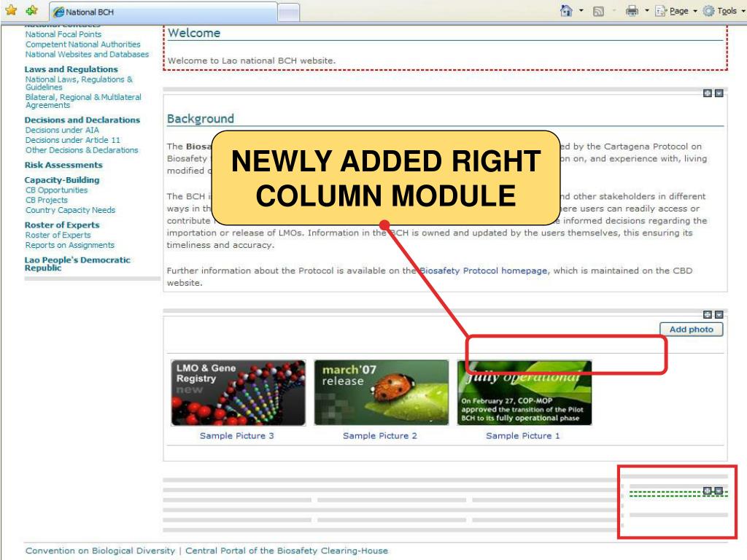The height and width of the screenshot is (560, 747).
Task: Open National Websites and Databases link
Action: [88, 54]
